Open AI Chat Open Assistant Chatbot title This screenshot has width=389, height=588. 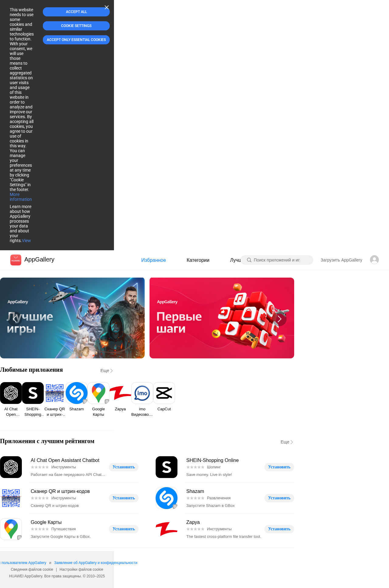[65, 460]
